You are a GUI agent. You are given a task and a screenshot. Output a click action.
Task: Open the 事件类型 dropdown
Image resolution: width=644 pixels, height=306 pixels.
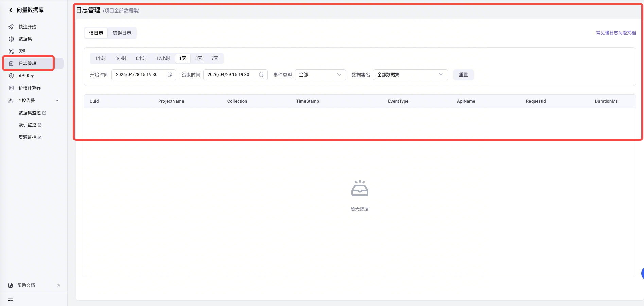click(x=320, y=75)
